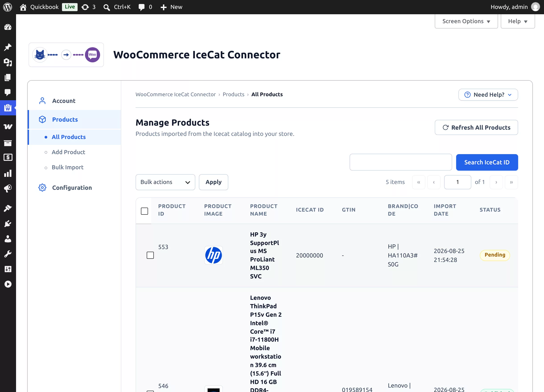Open Comments sidebar icon
The width and height of the screenshot is (544, 392).
coord(8,92)
